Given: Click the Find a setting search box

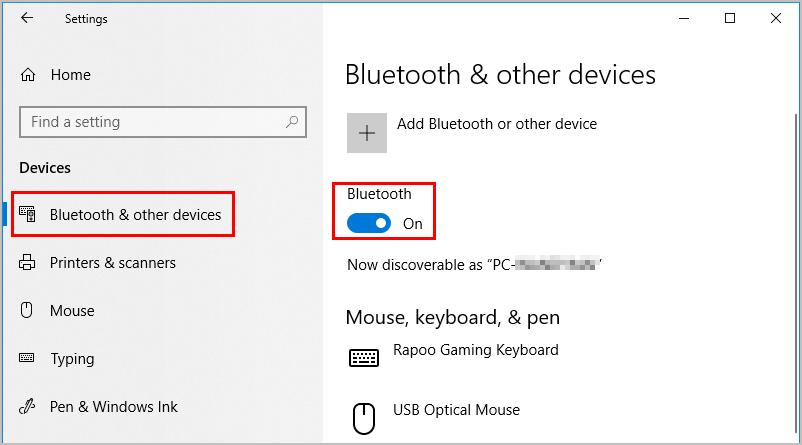Looking at the screenshot, I should tap(150, 122).
